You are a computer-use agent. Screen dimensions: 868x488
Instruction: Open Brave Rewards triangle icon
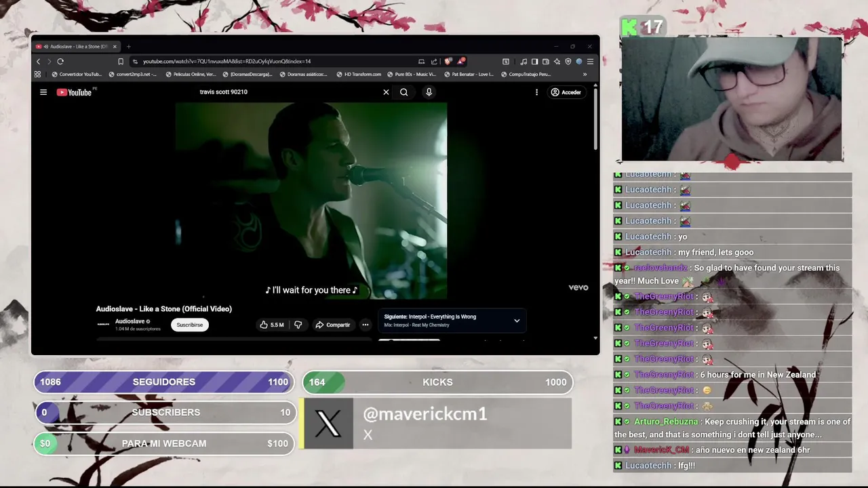461,61
